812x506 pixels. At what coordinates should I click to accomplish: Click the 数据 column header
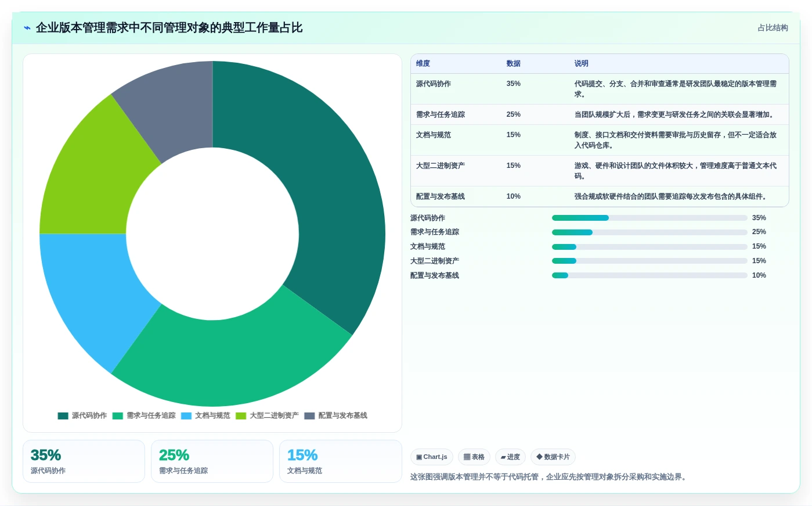pyautogui.click(x=514, y=64)
